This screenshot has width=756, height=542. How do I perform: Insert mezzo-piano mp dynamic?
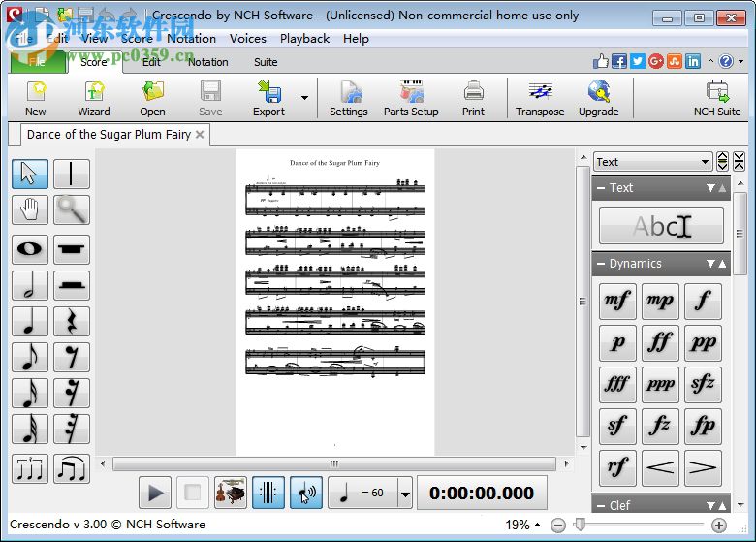pyautogui.click(x=660, y=302)
